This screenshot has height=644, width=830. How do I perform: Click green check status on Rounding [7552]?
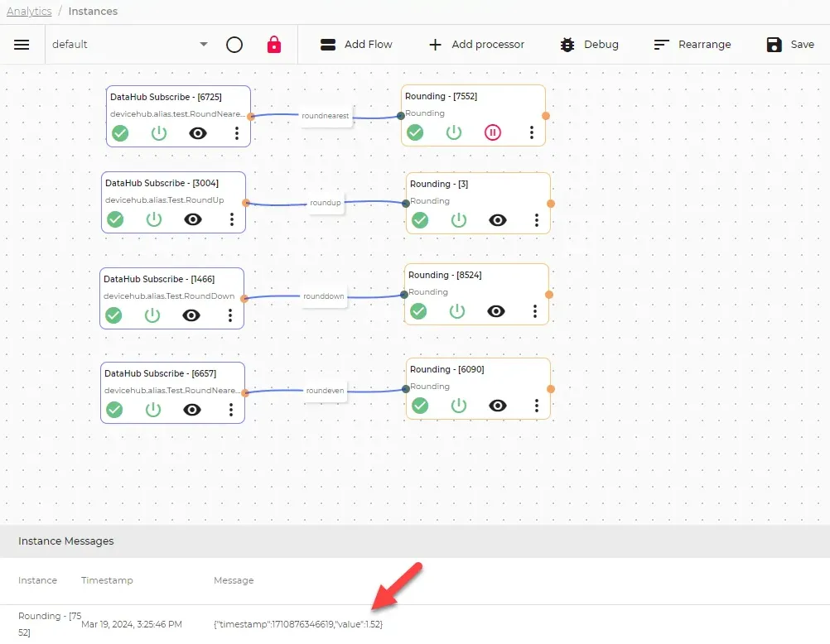click(x=415, y=132)
